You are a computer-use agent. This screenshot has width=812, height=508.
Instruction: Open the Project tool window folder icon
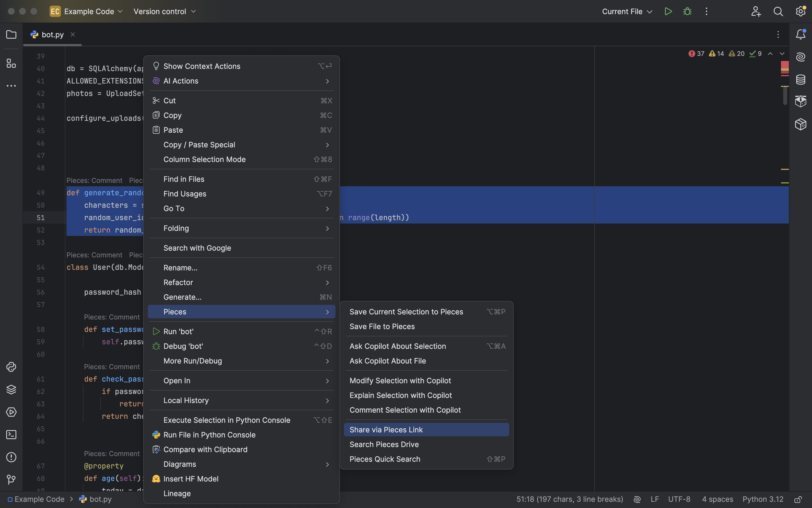click(x=11, y=35)
